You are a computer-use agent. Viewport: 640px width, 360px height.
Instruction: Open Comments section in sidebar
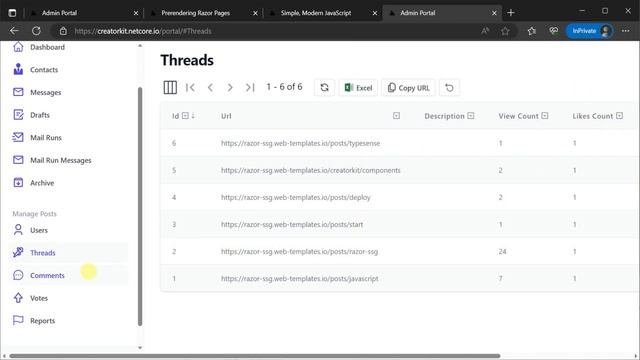[x=47, y=275]
